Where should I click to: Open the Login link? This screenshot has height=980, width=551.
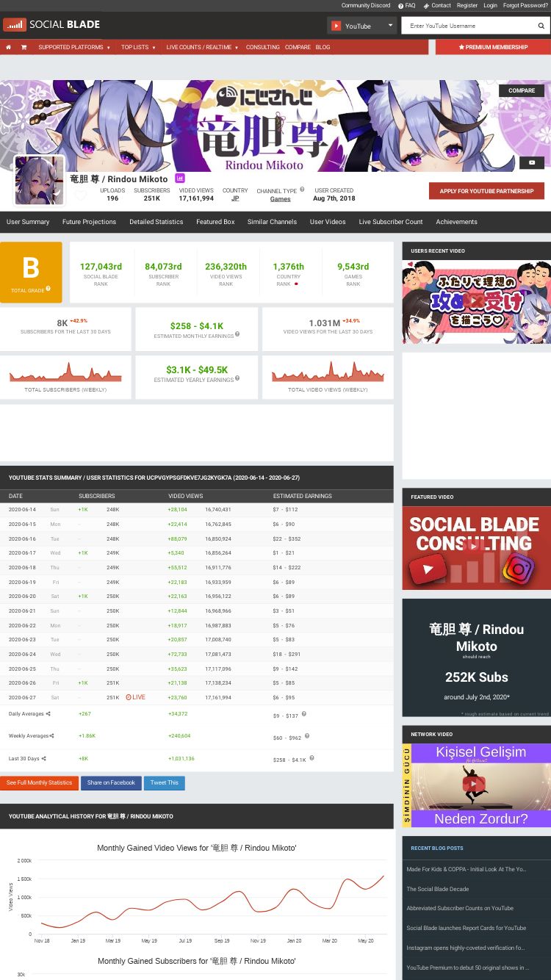pos(490,5)
